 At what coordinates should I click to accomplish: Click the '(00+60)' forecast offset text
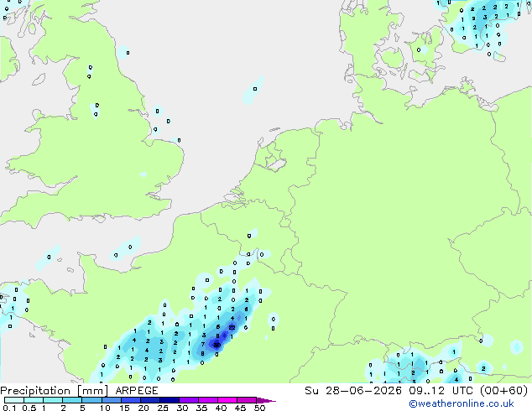tap(503, 391)
